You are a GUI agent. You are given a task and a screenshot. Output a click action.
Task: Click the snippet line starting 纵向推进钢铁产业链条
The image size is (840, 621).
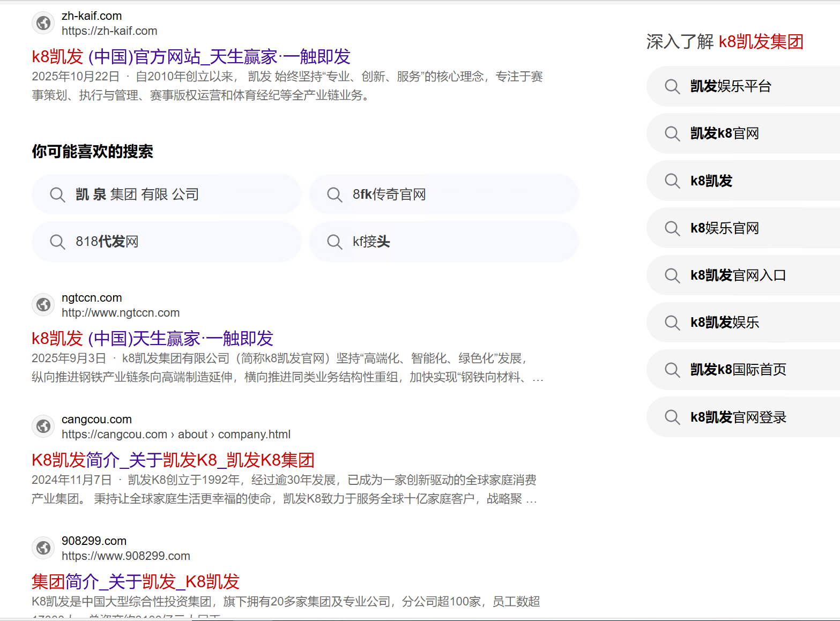tap(288, 377)
